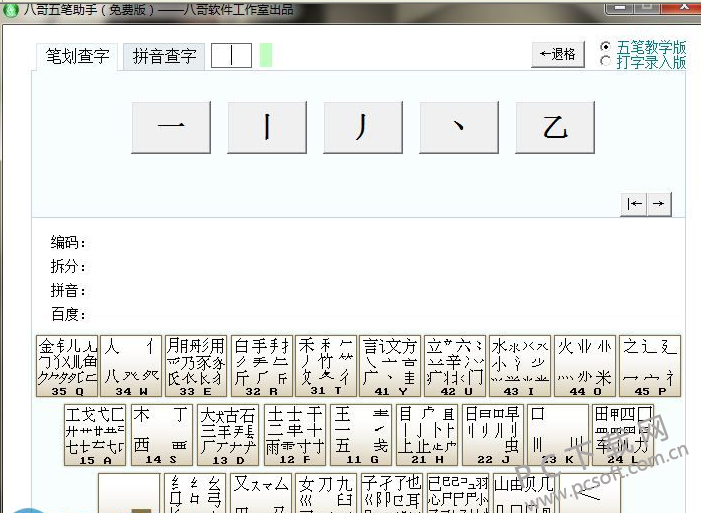Click the 编码 label

click(x=68, y=242)
